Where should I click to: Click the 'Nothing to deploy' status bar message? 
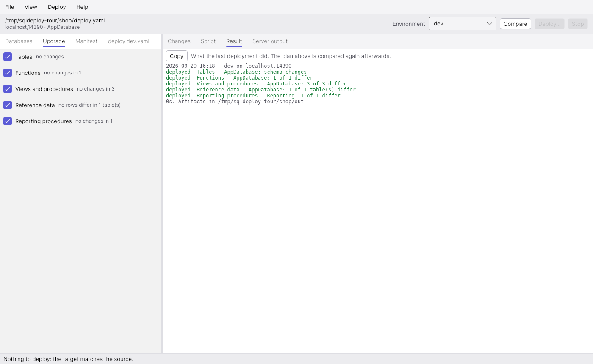(68, 359)
